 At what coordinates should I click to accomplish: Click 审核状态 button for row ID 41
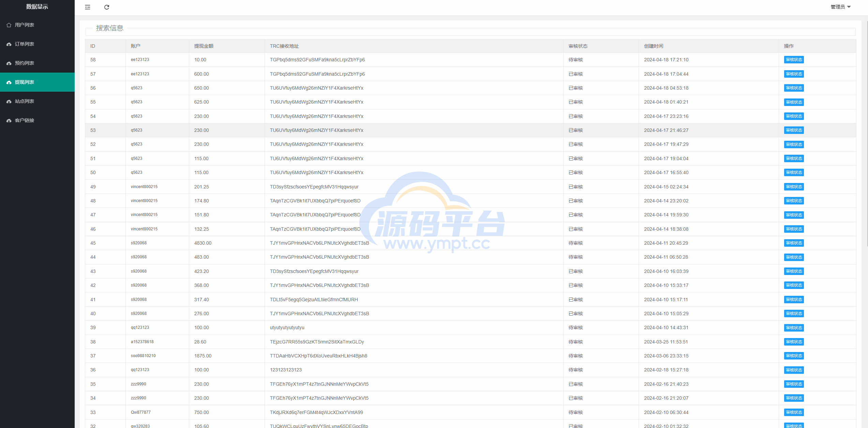point(794,300)
